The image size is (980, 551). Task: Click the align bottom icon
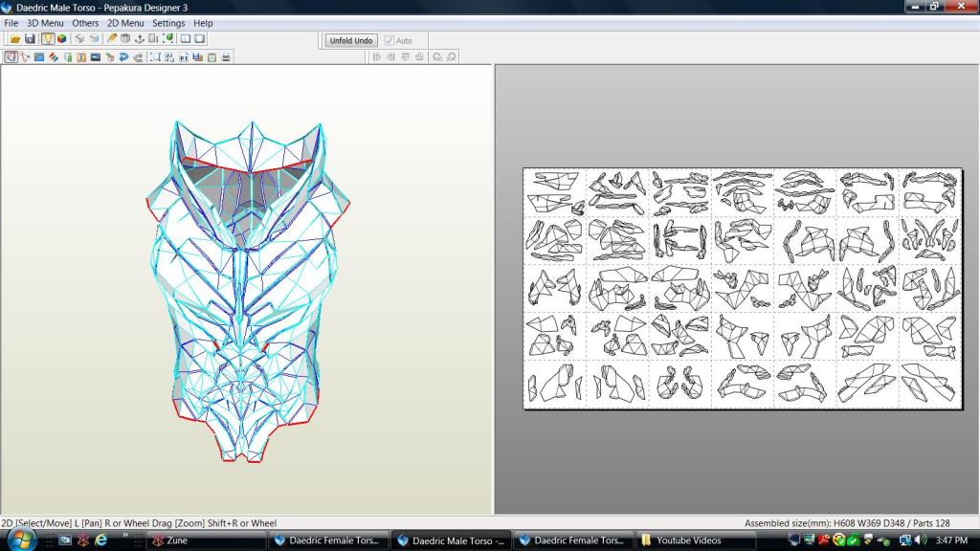[419, 57]
